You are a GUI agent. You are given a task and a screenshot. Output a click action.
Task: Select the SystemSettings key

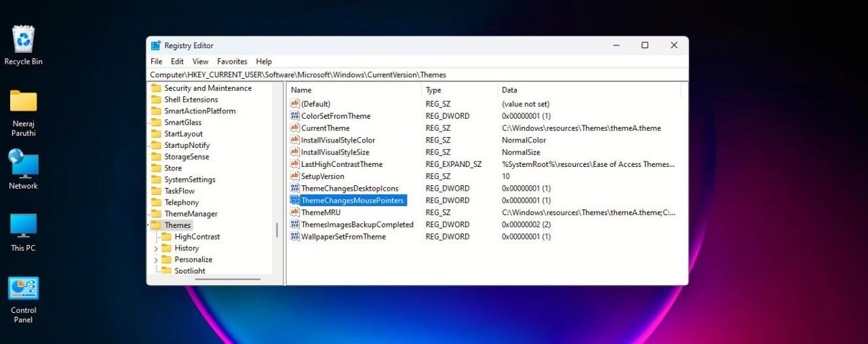click(190, 180)
